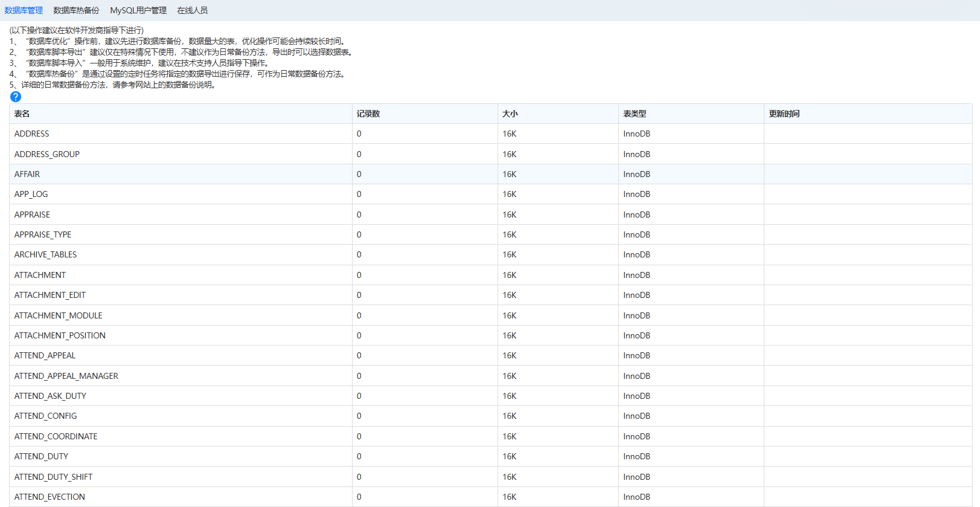
Task: Click the 记录数 column header
Action: coord(368,114)
